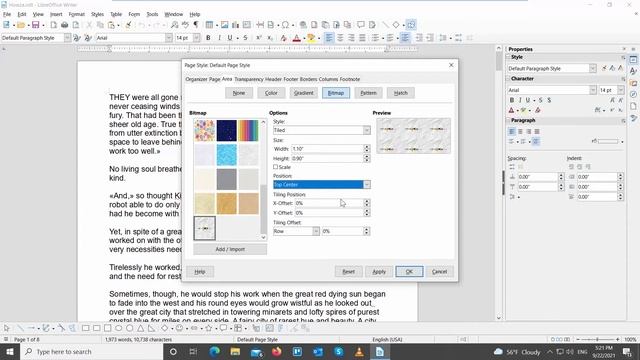Open the font name dropdown in toolbar
Image resolution: width=640 pixels, height=360 pixels.
(169, 38)
